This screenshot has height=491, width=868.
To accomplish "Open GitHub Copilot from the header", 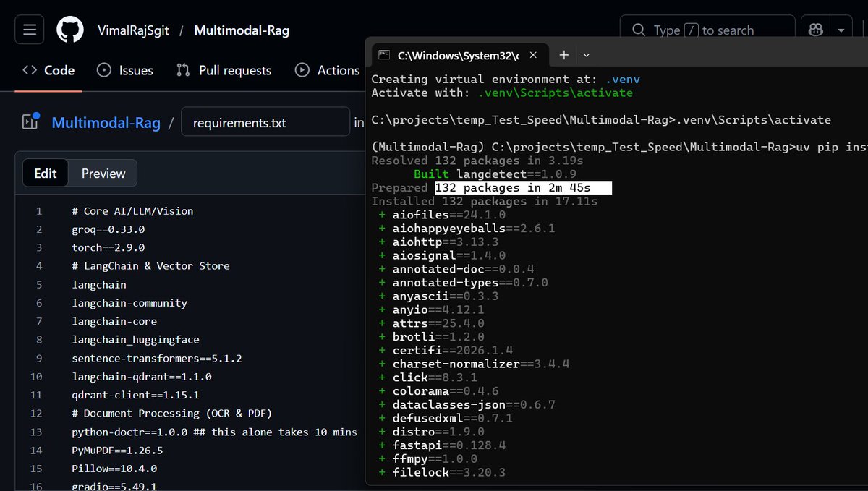I will point(816,29).
